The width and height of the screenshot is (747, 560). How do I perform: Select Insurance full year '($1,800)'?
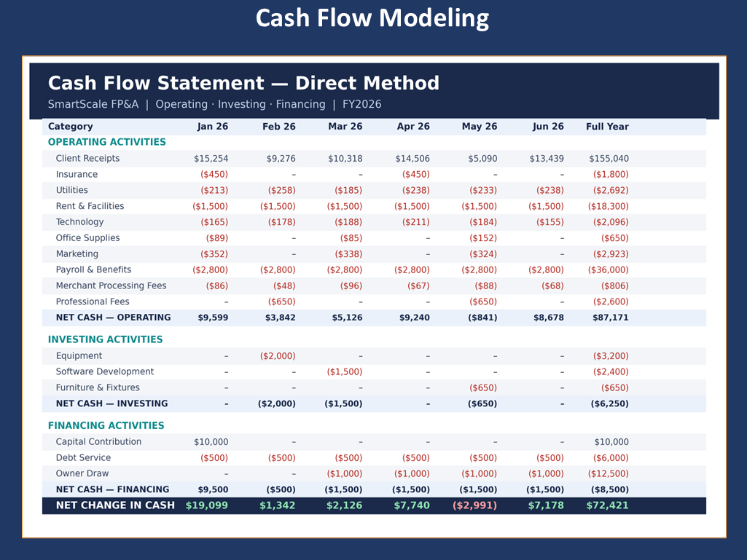coord(611,174)
